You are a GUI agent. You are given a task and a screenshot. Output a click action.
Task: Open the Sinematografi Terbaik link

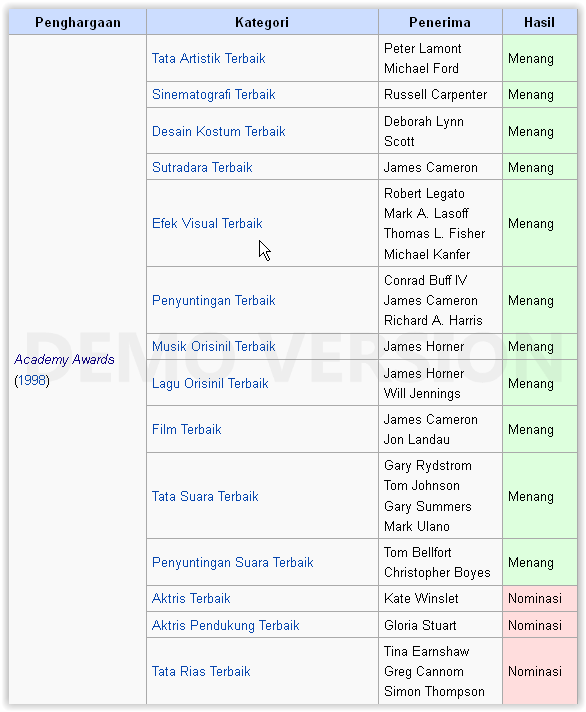point(213,94)
